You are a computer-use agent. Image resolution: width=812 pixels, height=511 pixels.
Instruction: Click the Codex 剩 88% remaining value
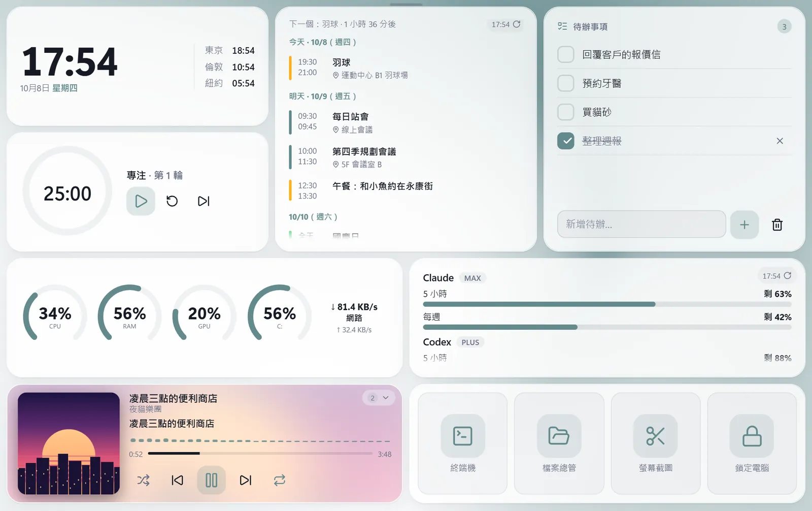pyautogui.click(x=777, y=358)
